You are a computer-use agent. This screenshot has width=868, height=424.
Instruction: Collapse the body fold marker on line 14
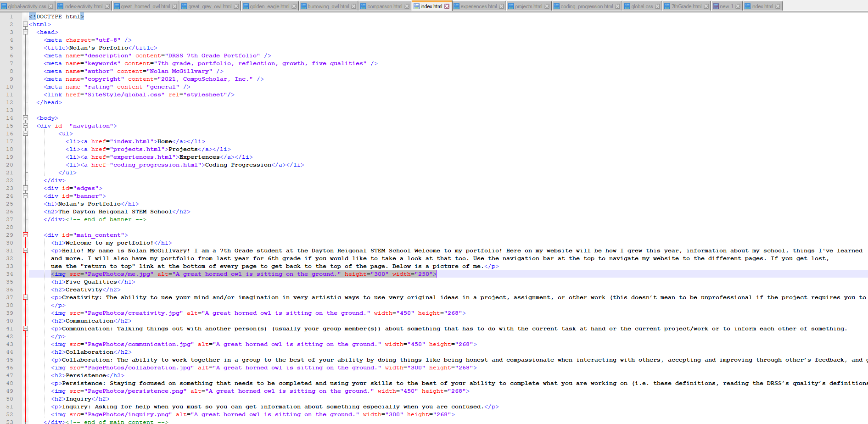click(26, 118)
